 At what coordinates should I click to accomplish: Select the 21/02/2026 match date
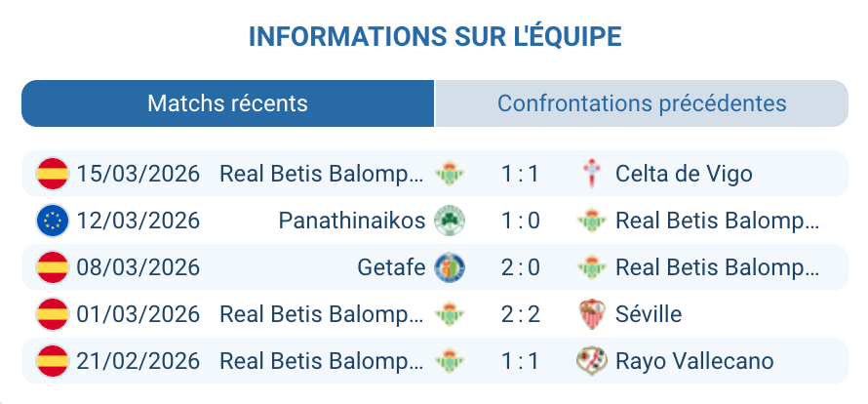pos(138,361)
